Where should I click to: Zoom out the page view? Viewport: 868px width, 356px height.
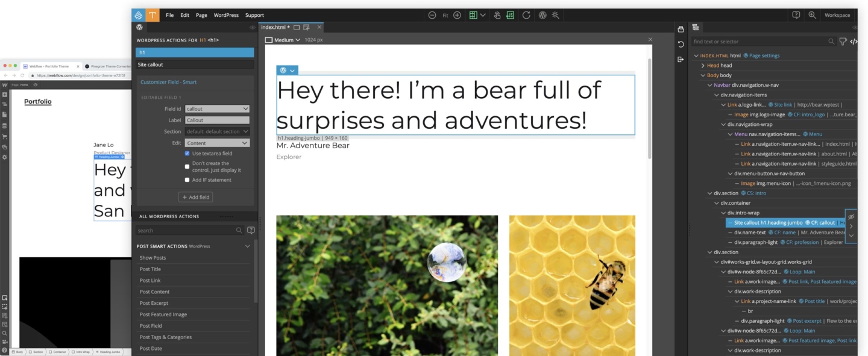(x=432, y=15)
